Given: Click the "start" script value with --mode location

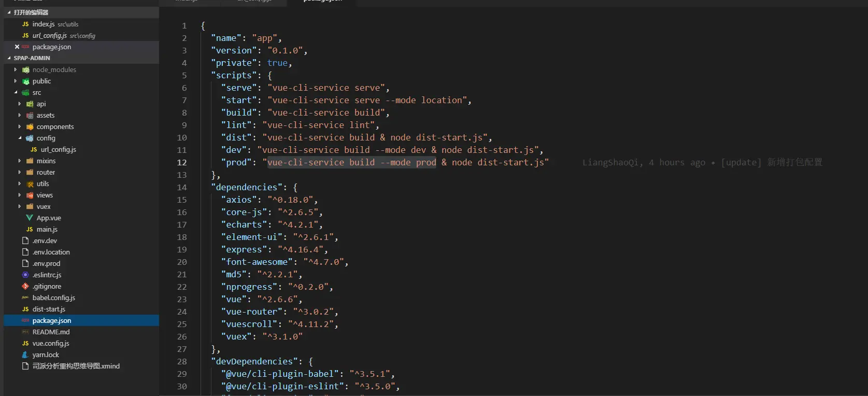Looking at the screenshot, I should click(367, 100).
